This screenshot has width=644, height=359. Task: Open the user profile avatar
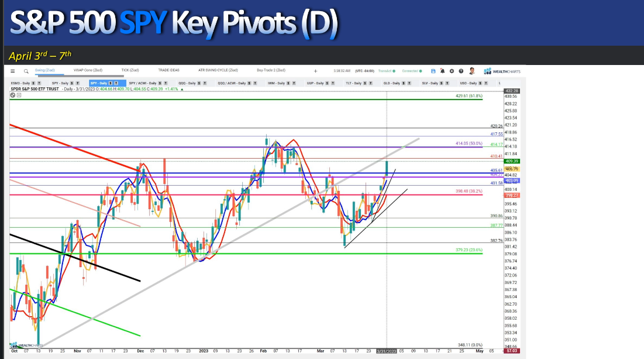click(x=472, y=71)
